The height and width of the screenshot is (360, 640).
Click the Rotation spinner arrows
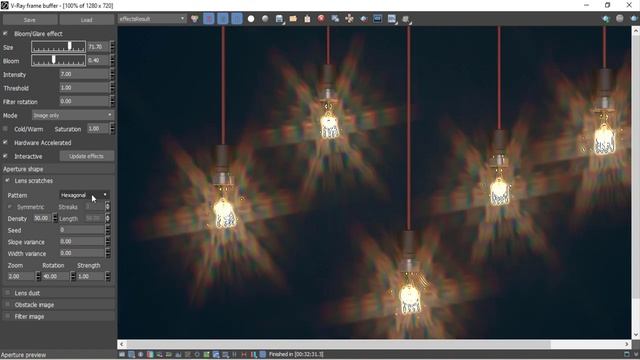(73, 276)
